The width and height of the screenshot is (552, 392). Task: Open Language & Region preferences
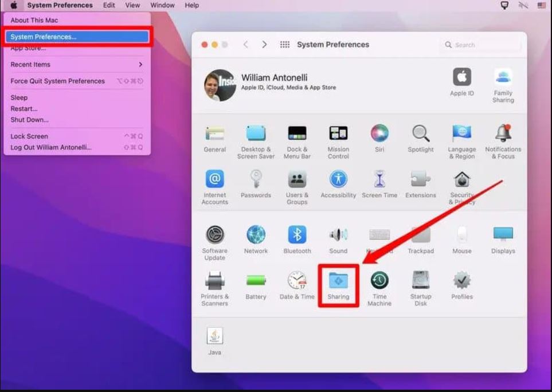click(462, 142)
